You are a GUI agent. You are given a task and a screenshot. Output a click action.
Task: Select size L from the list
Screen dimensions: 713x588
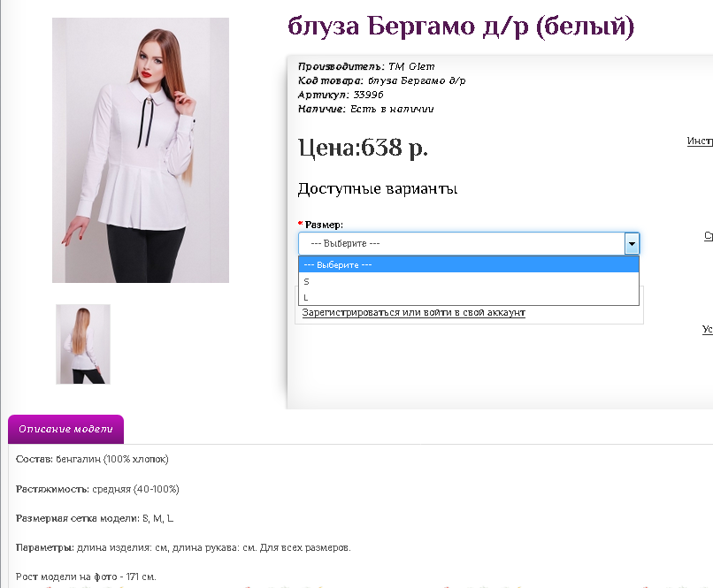469,298
